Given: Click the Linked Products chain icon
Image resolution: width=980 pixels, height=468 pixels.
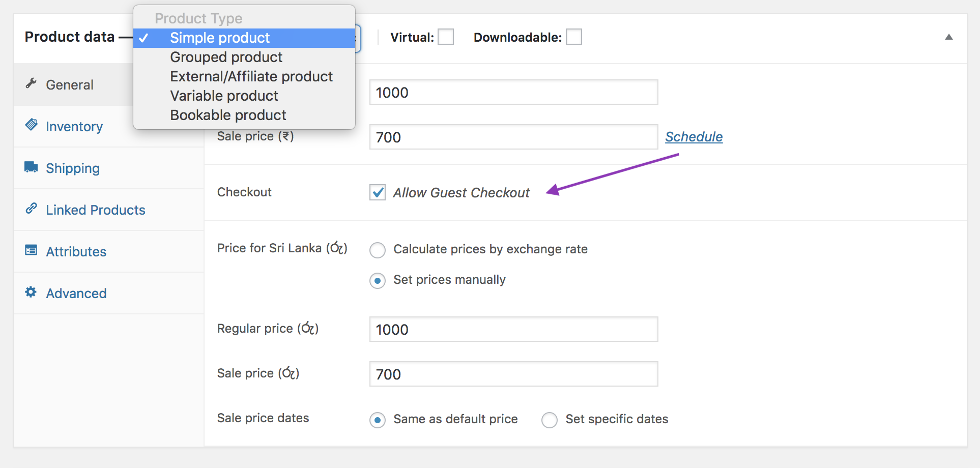Looking at the screenshot, I should tap(31, 208).
